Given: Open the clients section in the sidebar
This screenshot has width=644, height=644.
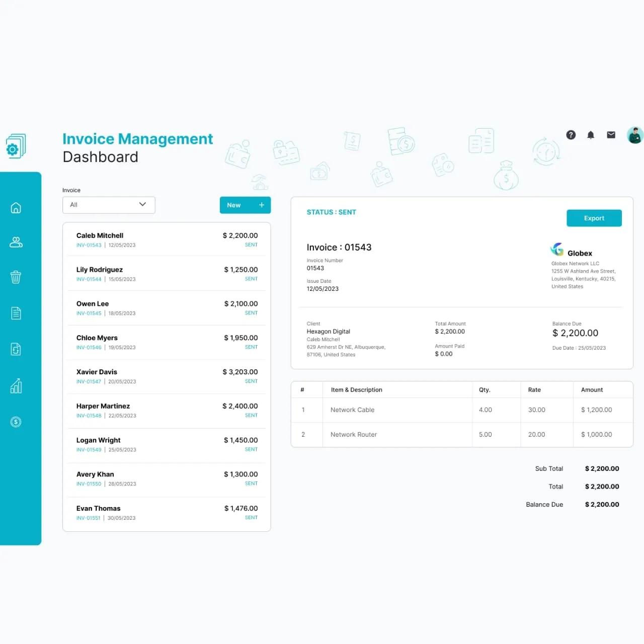Looking at the screenshot, I should [16, 242].
